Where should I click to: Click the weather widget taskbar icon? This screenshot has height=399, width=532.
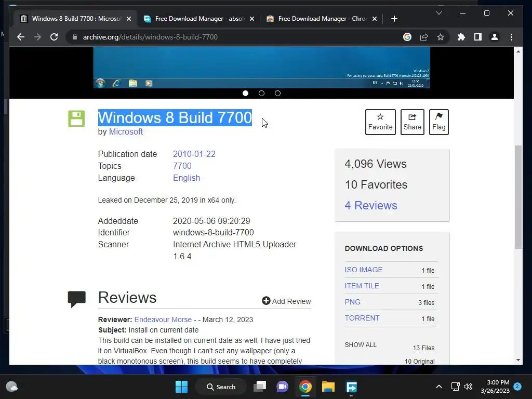pyautogui.click(x=12, y=387)
